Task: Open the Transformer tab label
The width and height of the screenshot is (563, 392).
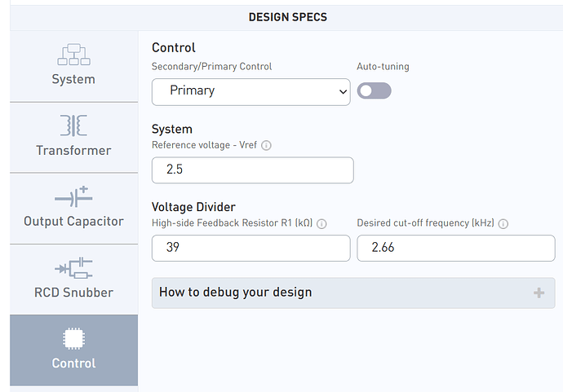Action: (x=73, y=150)
